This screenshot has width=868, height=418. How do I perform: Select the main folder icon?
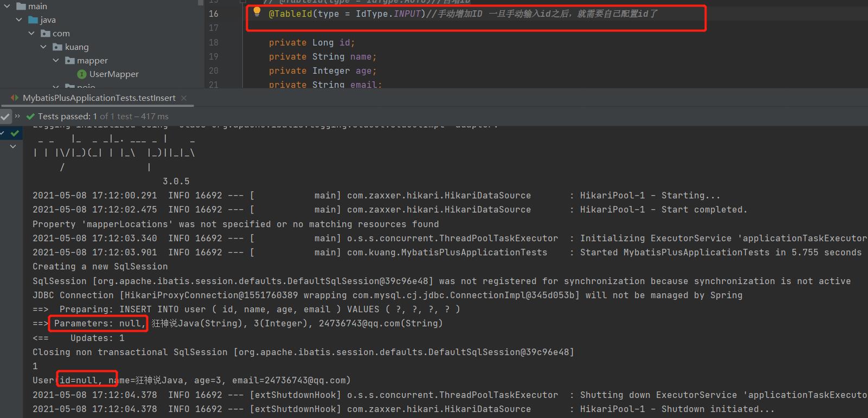coord(21,6)
